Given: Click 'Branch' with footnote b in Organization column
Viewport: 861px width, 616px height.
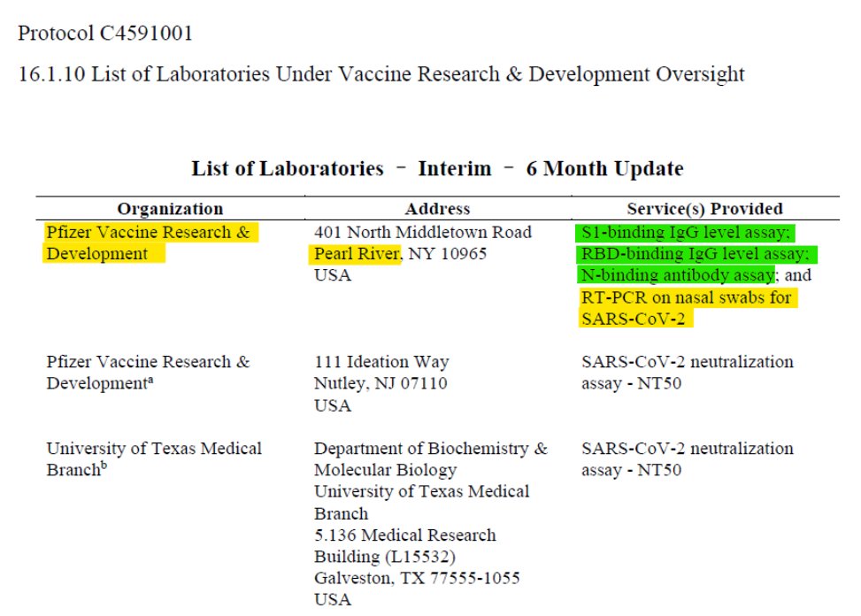Looking at the screenshot, I should click(76, 470).
